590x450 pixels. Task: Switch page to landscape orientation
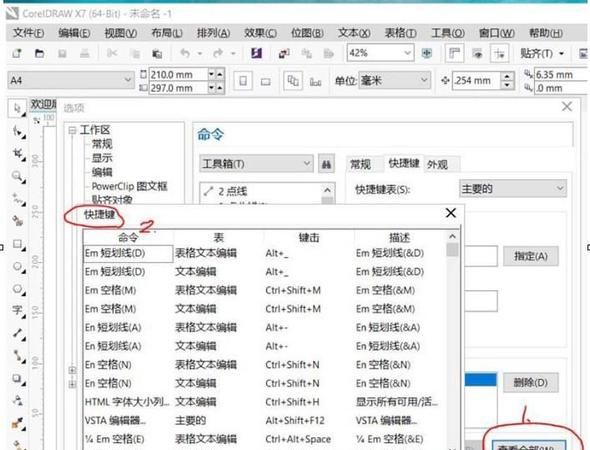click(x=266, y=81)
